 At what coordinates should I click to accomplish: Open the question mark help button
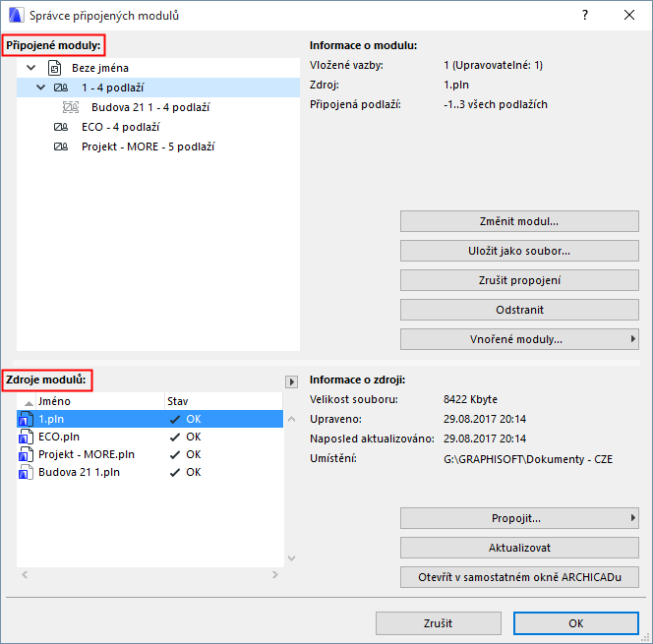(585, 15)
